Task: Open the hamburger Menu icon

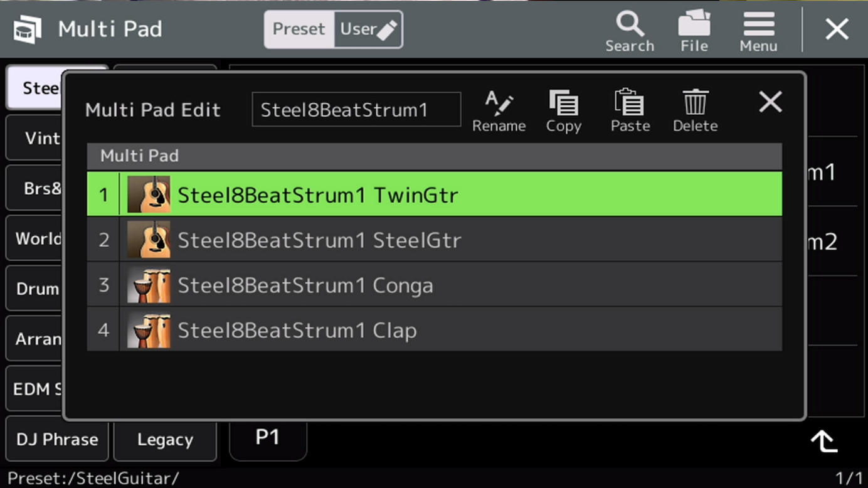Action: (758, 31)
